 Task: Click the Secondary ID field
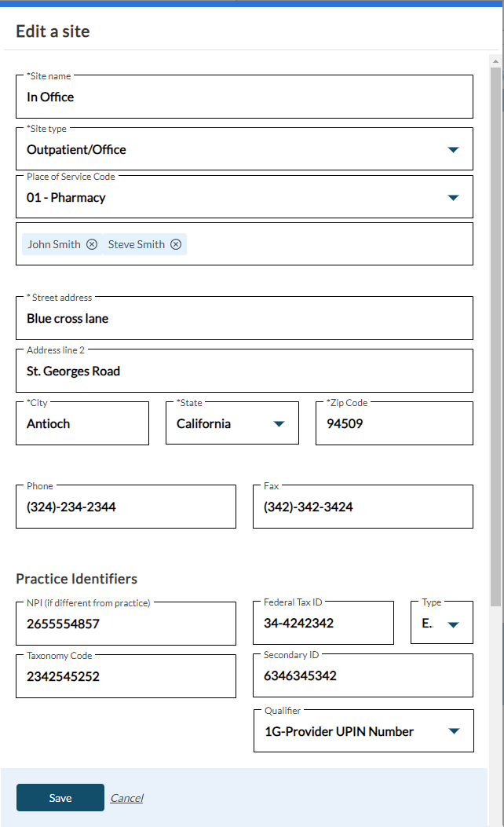[363, 676]
